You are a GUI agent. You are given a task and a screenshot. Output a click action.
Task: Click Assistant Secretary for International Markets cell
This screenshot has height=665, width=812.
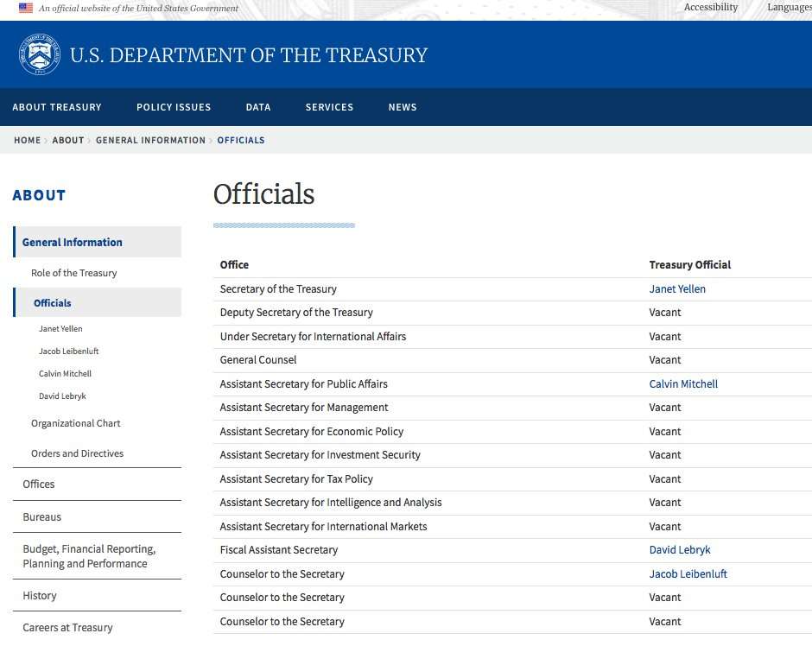pos(324,527)
